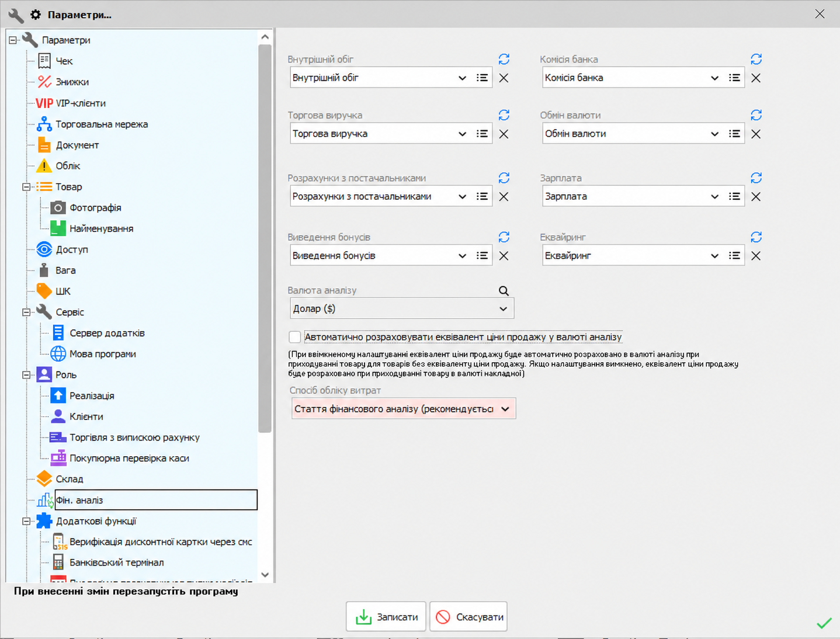
Task: Select Торговальна мережа tree item
Action: [x=102, y=124]
